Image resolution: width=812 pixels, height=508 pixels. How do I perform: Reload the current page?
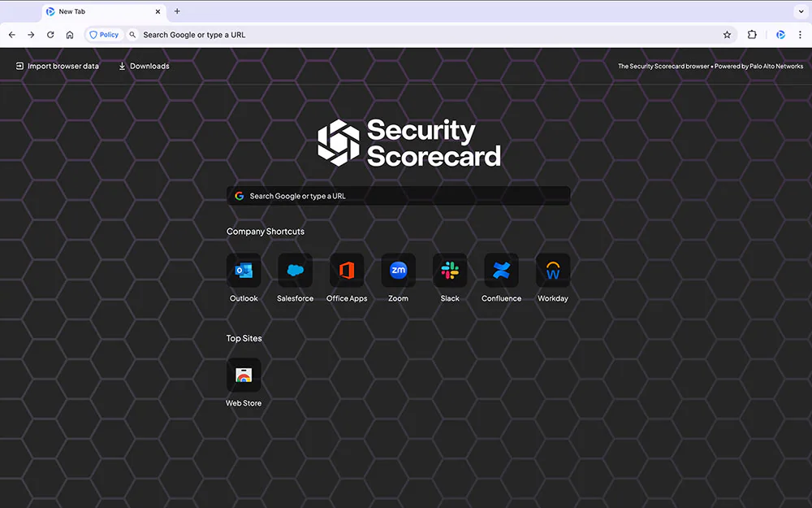tap(50, 34)
